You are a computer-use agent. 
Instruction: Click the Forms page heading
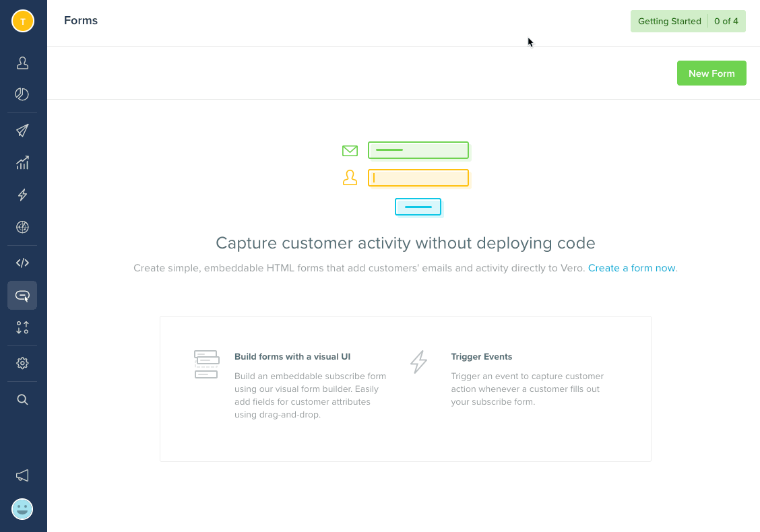click(x=80, y=20)
